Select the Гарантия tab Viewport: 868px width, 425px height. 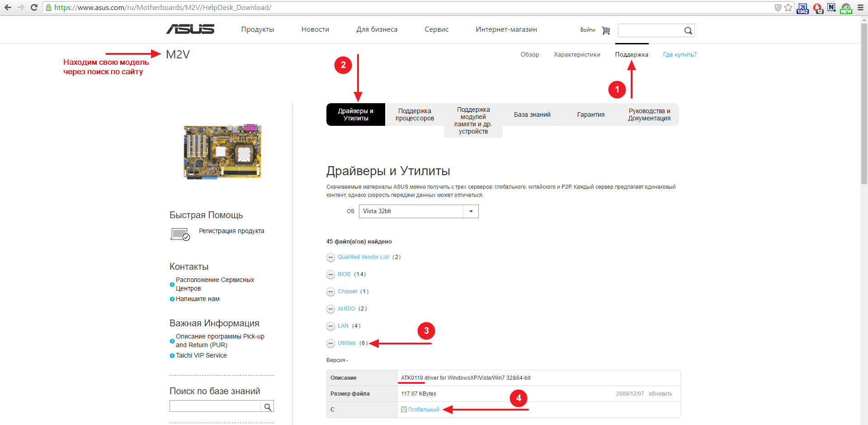pos(591,115)
